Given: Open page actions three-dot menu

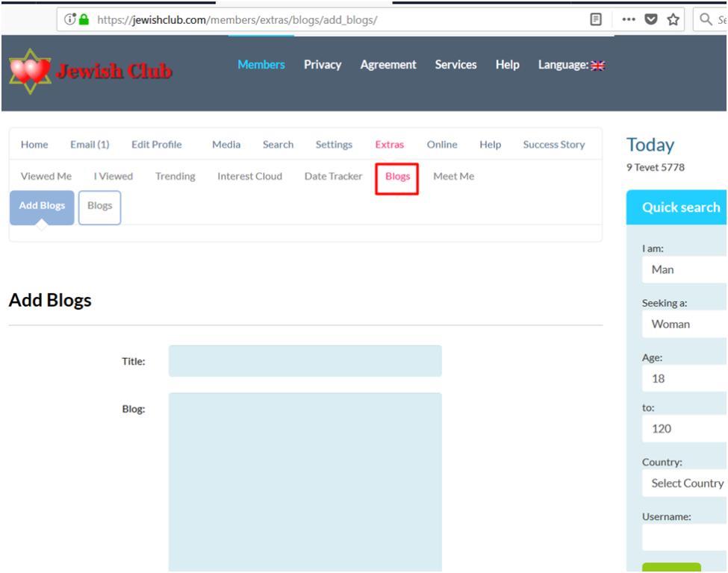Looking at the screenshot, I should click(x=629, y=19).
